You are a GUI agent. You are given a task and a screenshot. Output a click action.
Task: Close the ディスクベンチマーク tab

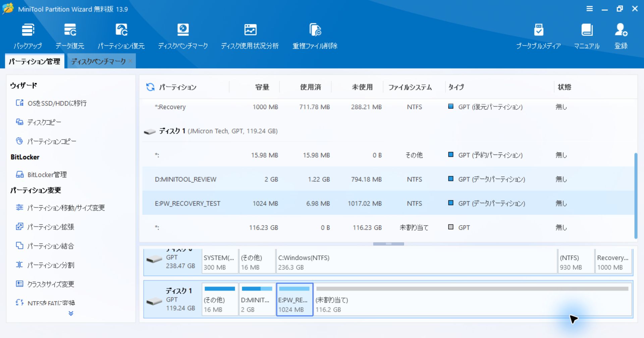point(130,61)
